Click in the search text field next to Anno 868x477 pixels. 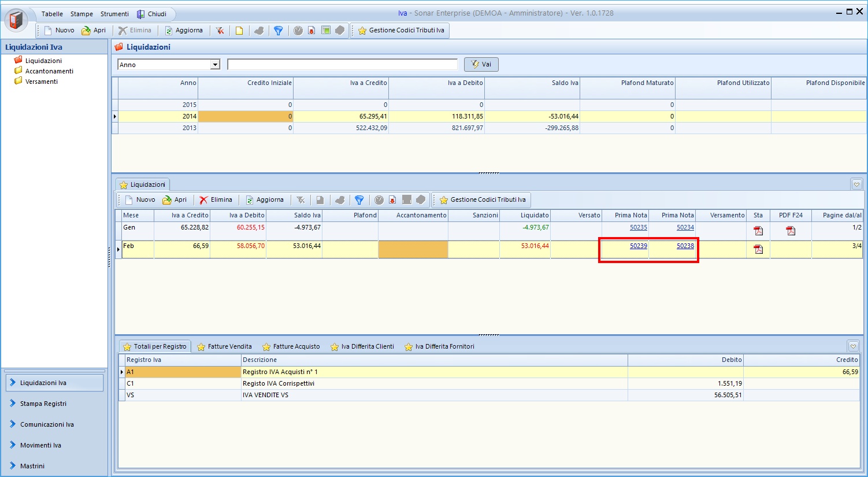tap(342, 65)
